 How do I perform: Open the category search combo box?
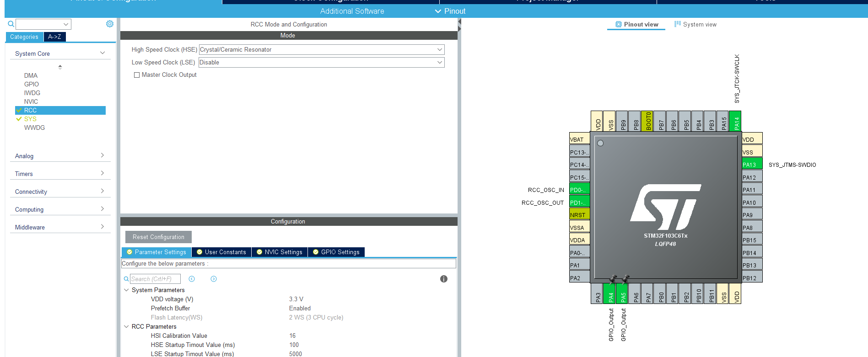[x=43, y=24]
